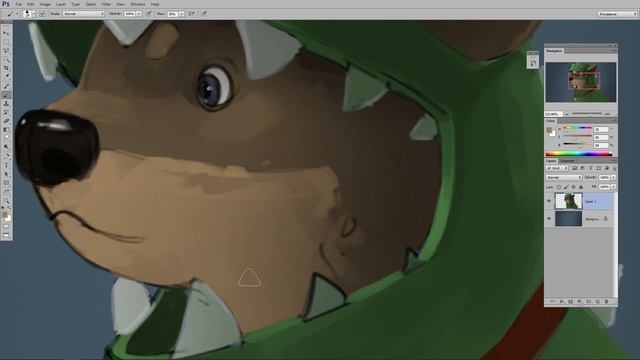This screenshot has height=360, width=640.
Task: Open the Flow slider arrow
Action: click(x=182, y=13)
